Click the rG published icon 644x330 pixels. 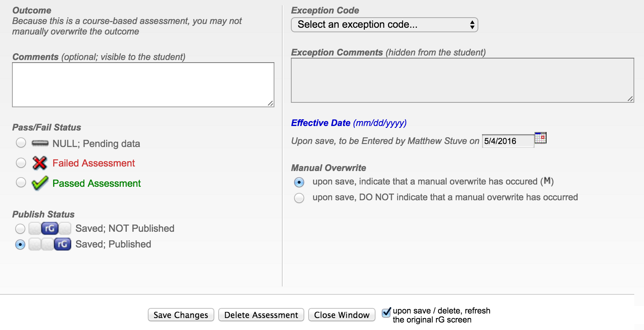click(62, 244)
